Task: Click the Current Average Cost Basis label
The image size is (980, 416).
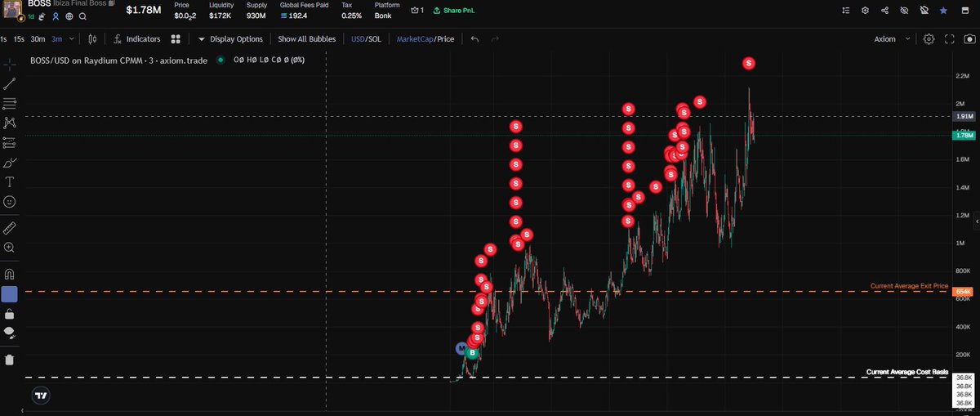Action: pyautogui.click(x=907, y=372)
